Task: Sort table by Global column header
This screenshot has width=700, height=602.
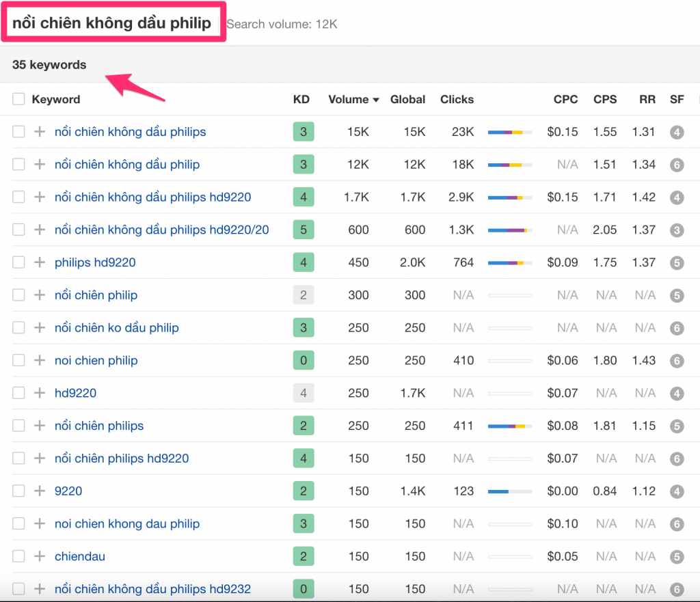Action: tap(407, 99)
